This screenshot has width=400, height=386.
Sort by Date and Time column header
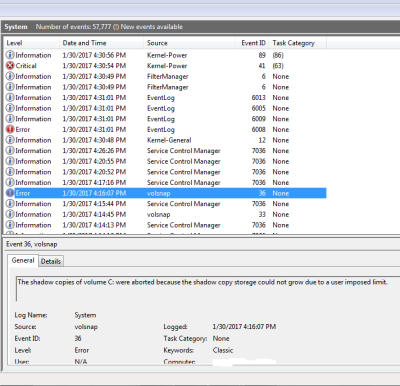(x=101, y=43)
